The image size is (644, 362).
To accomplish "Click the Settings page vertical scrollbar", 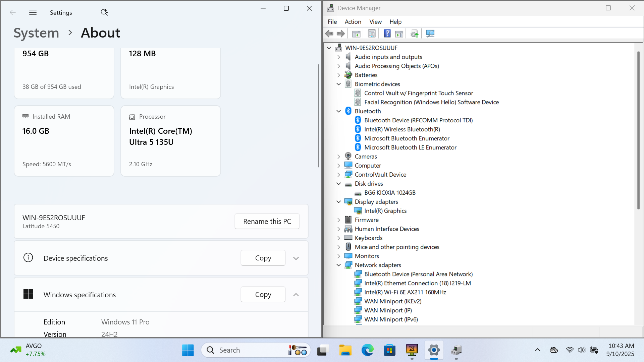I will point(319,116).
